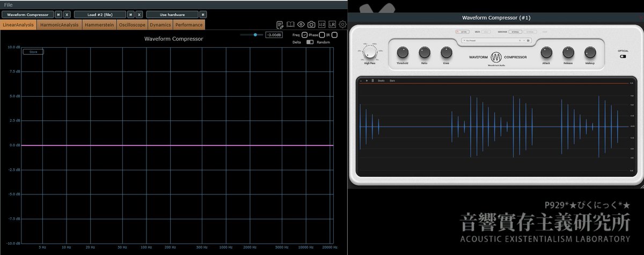The height and width of the screenshot is (255, 644).
Task: Select Beats mode in the waveform display
Action: pos(381,81)
